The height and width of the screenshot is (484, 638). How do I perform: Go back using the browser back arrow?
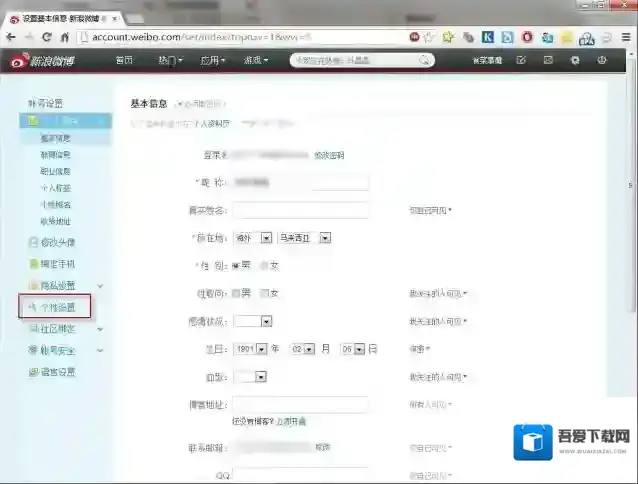[11, 37]
